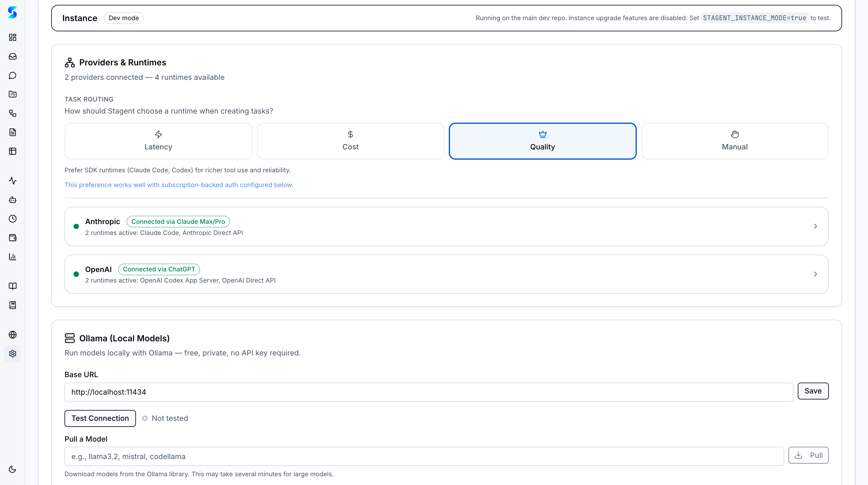Open the activity pulse monitor
The width and height of the screenshot is (868, 485).
click(x=12, y=181)
